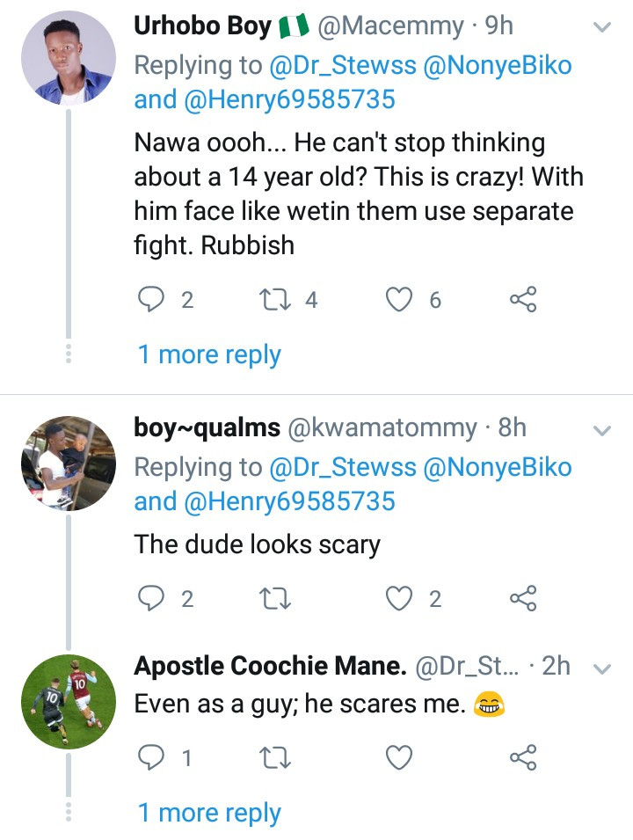
Task: Share Urhobo Boy's tweet
Action: (x=523, y=301)
